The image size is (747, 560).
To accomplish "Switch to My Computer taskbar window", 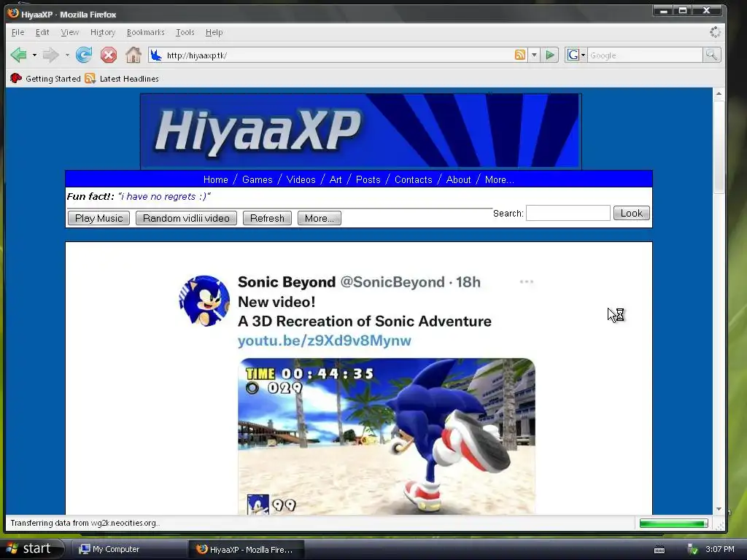I will 130,549.
